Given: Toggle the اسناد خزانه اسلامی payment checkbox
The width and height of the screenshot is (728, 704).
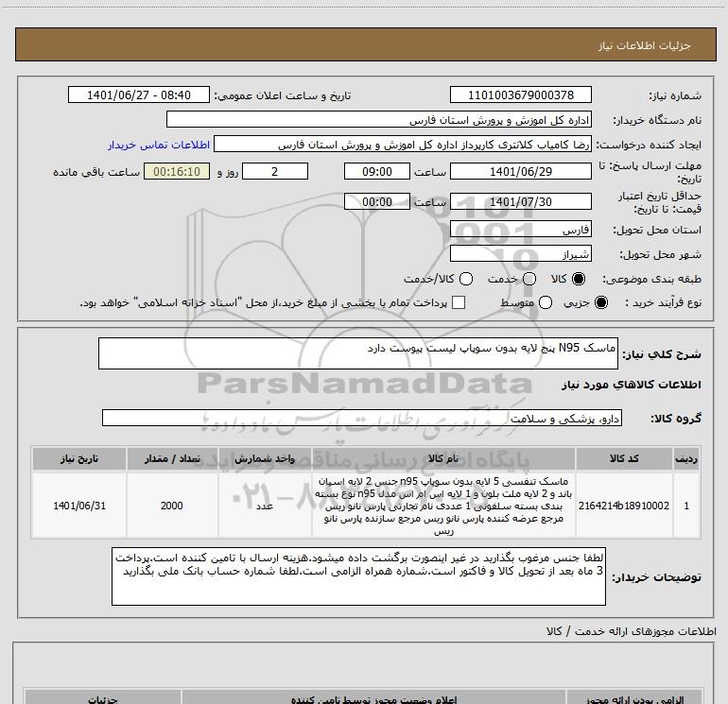Looking at the screenshot, I should coord(459,302).
